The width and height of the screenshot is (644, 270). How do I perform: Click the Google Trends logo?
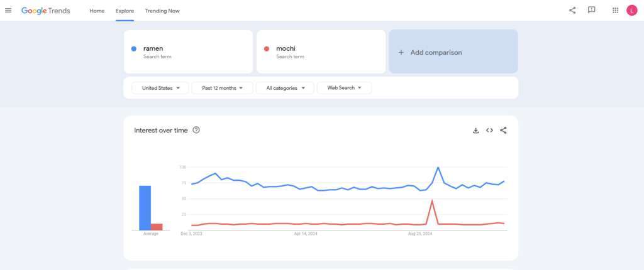[46, 11]
